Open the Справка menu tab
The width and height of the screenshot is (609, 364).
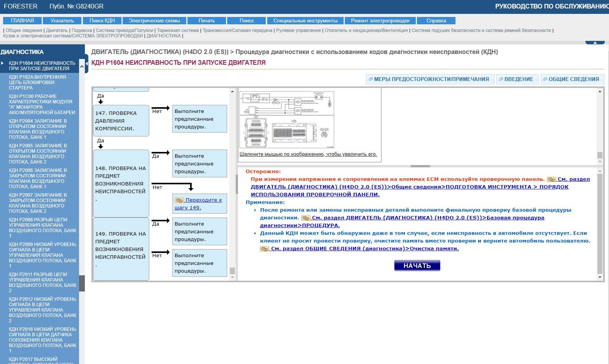pyautogui.click(x=436, y=21)
